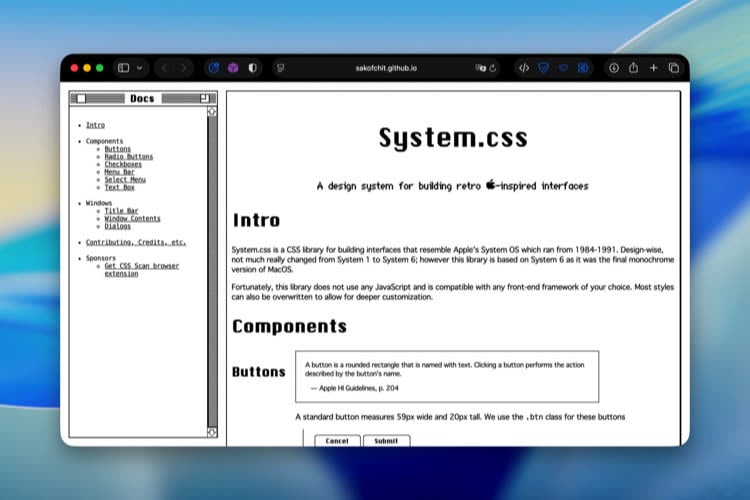Go to the Select Menu docs link
This screenshot has height=500, width=750.
point(125,179)
